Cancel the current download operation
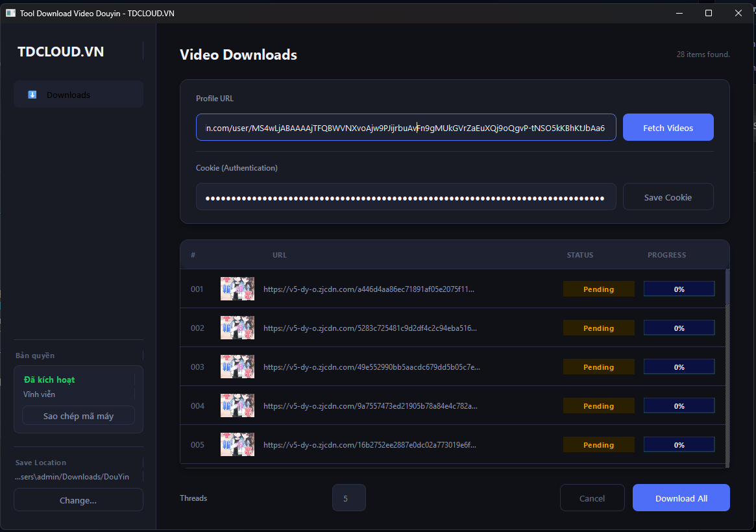Screen dimensions: 756x532 click(x=592, y=498)
